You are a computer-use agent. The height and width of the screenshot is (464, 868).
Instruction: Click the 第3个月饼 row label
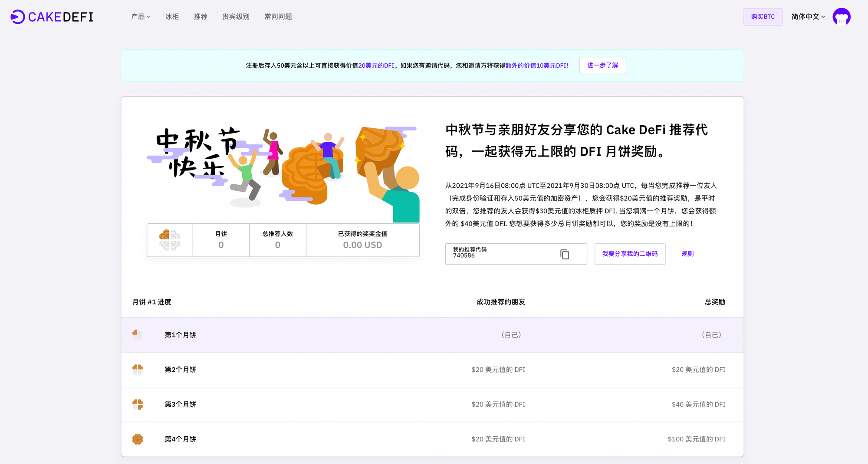[181, 404]
